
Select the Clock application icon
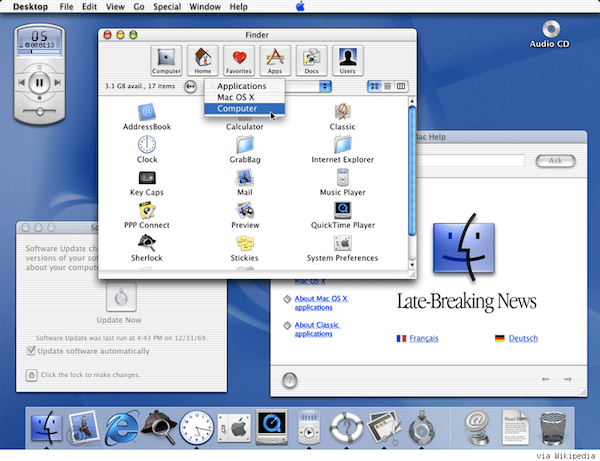(x=147, y=145)
